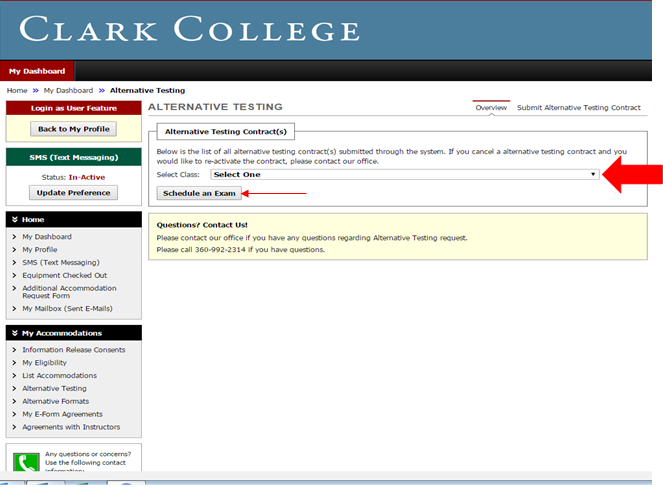Go to Home breadcrumb link

click(17, 90)
